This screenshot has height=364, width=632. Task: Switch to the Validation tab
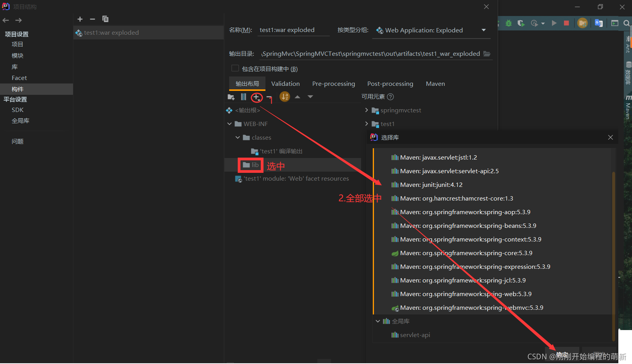pos(285,84)
